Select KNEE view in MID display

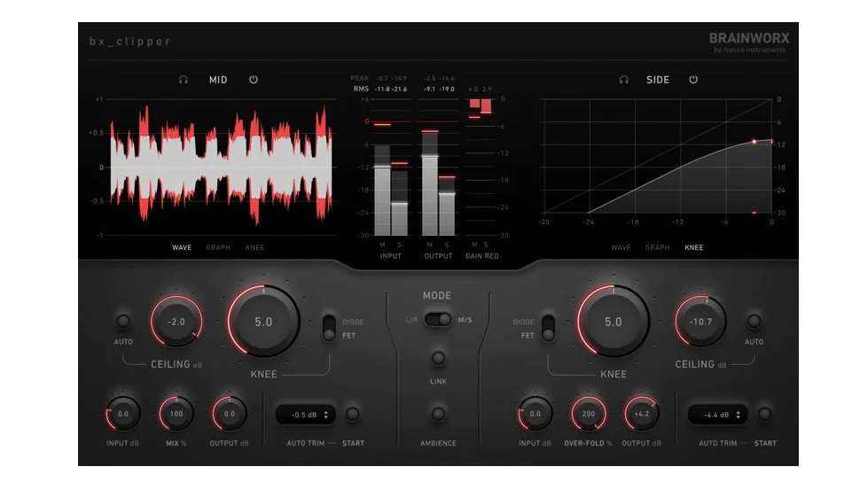254,247
